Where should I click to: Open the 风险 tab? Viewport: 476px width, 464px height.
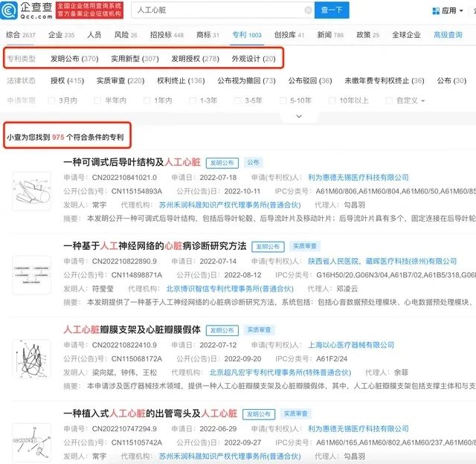pos(126,35)
